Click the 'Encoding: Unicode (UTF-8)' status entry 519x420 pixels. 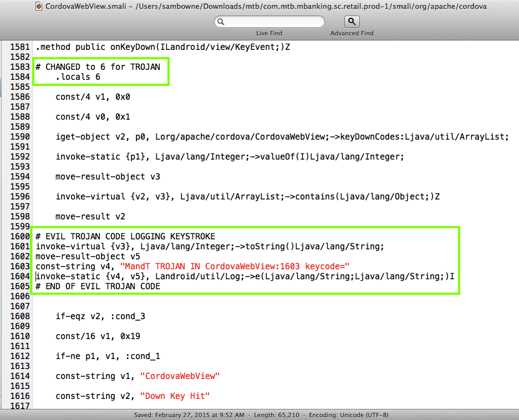pyautogui.click(x=349, y=415)
